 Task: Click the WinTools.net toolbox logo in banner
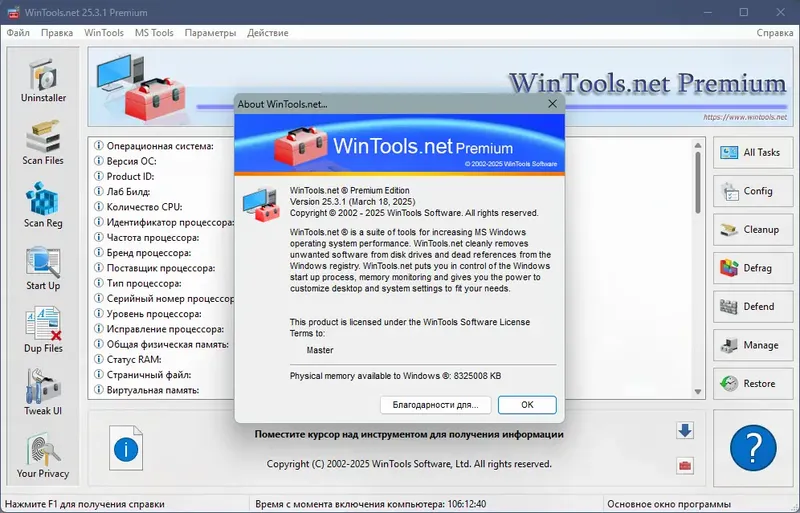tap(141, 87)
